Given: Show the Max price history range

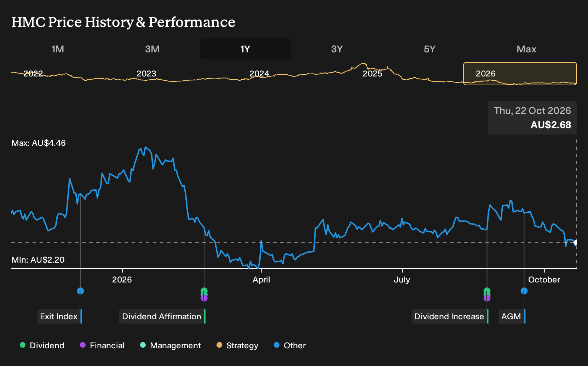Looking at the screenshot, I should point(526,49).
